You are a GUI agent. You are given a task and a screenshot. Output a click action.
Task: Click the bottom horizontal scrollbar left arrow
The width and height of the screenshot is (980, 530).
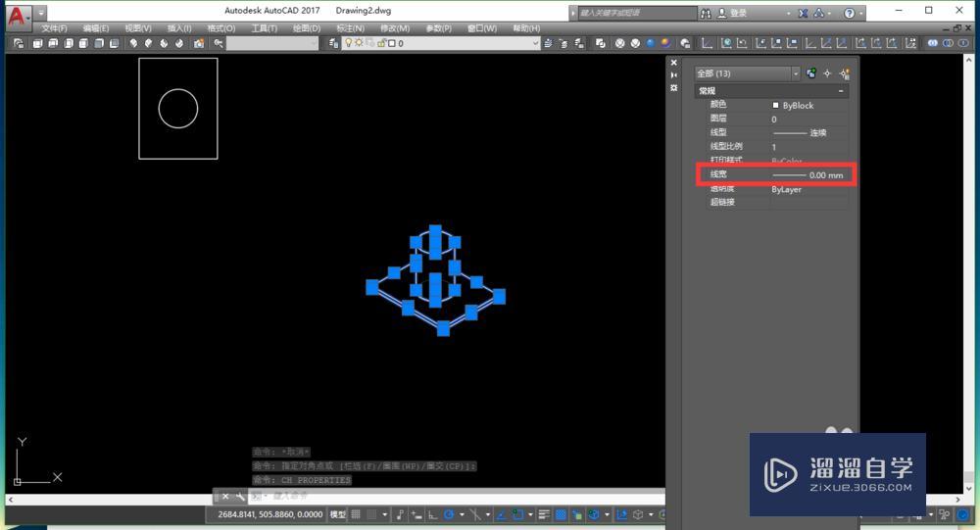coord(10,500)
